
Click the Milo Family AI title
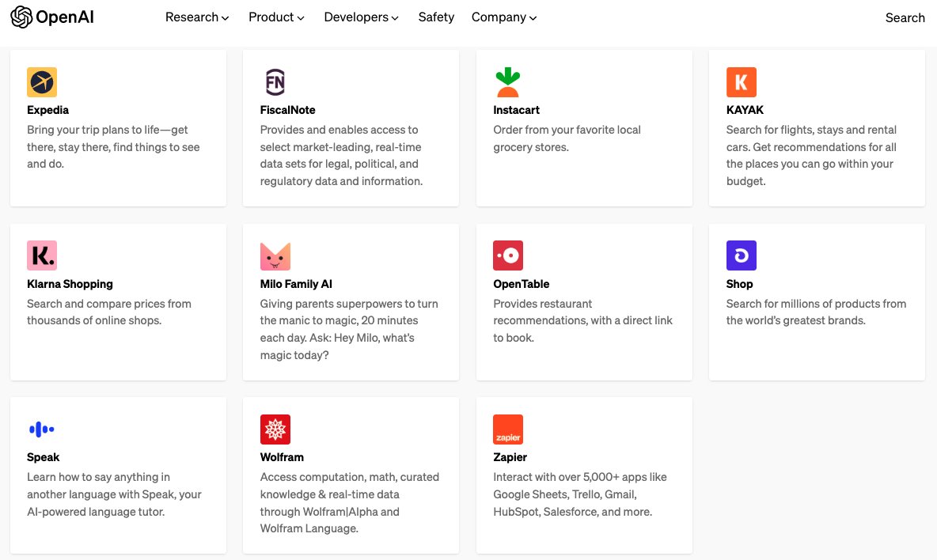[296, 284]
